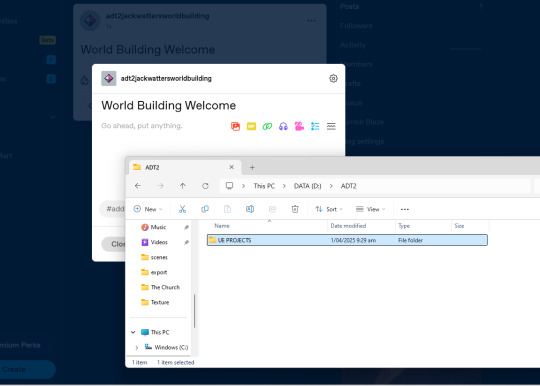
Task: Click the Explorer navigation pane scrollbar
Action: click(194, 311)
